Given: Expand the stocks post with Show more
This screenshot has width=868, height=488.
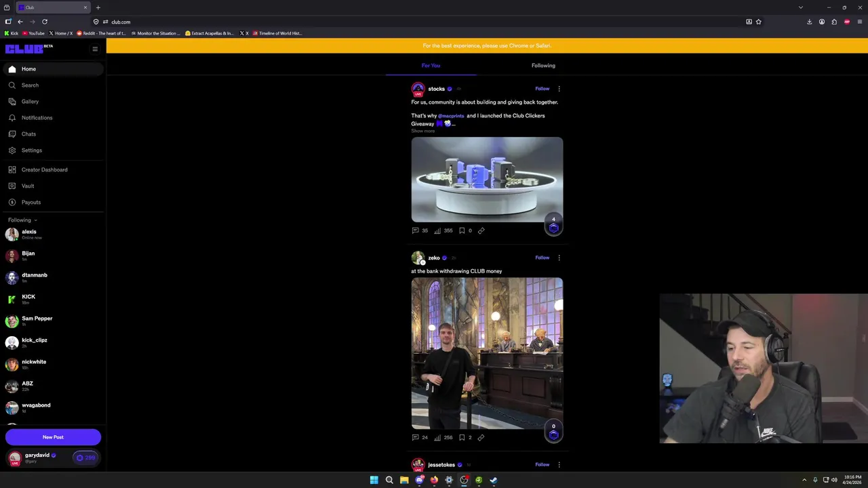Looking at the screenshot, I should click(x=422, y=131).
